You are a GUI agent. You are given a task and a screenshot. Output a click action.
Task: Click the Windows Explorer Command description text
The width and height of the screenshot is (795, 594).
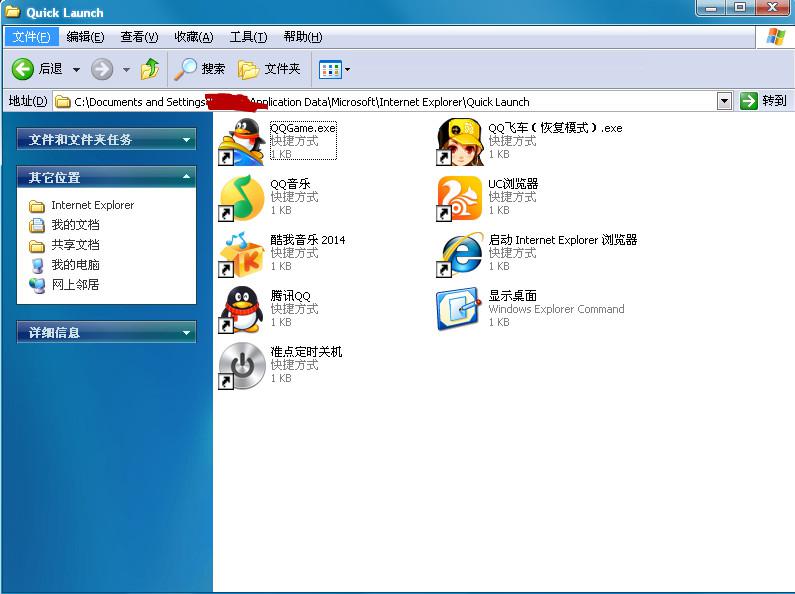pos(556,309)
